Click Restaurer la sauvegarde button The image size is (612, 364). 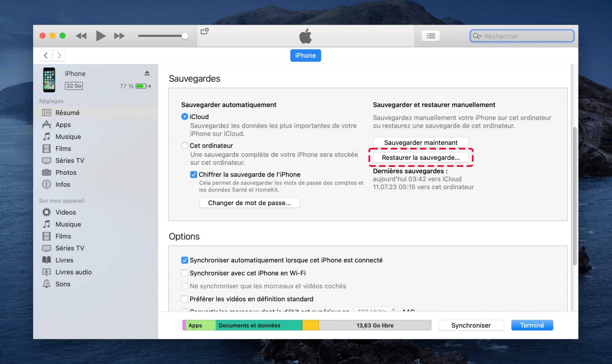coord(421,158)
